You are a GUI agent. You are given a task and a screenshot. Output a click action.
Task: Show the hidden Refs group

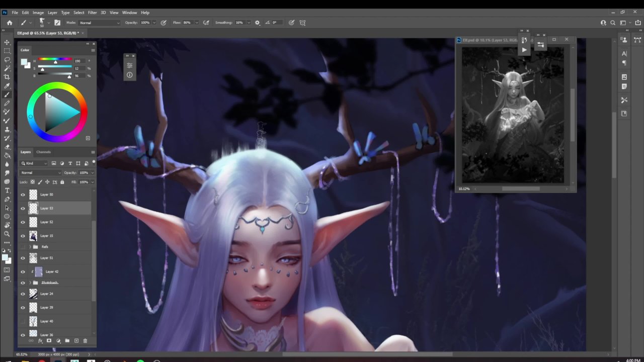pos(23,247)
